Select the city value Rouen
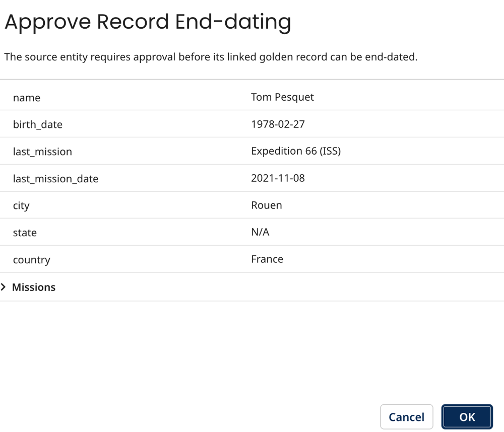 266,205
